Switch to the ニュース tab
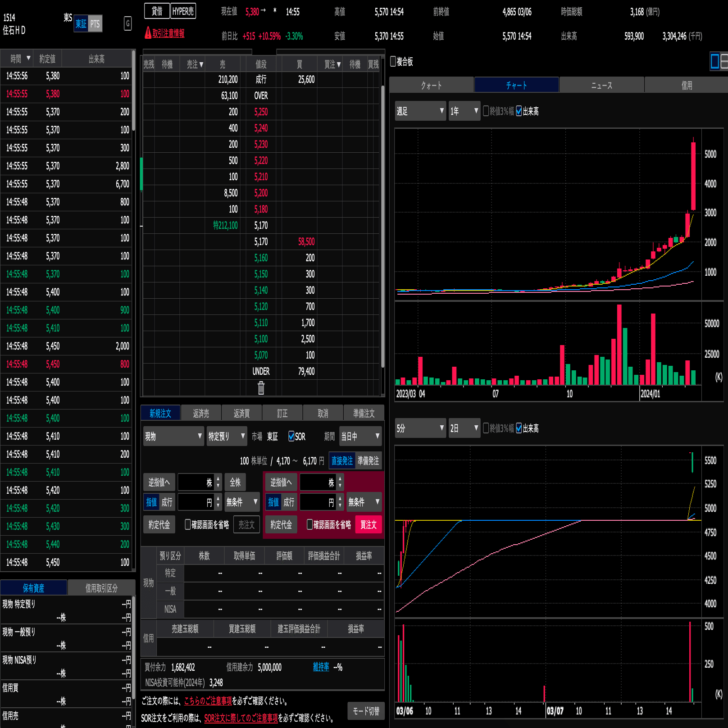 [602, 85]
